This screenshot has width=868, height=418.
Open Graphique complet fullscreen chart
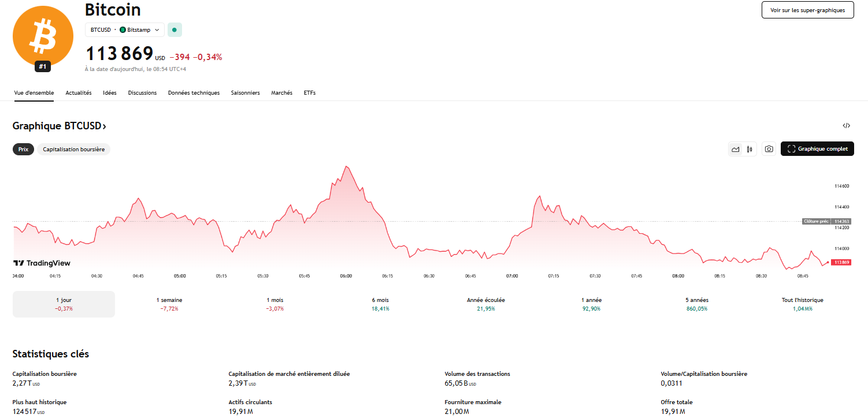[817, 149]
